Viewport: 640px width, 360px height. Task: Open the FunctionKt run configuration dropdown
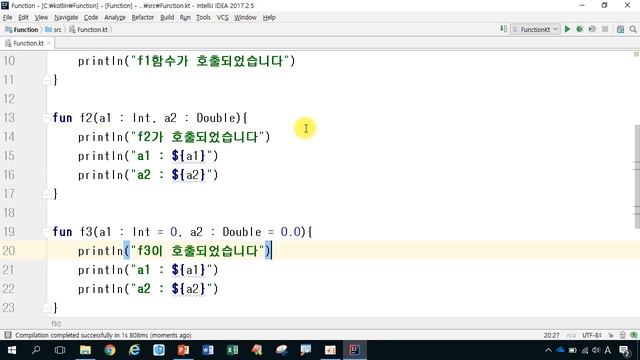click(x=535, y=29)
